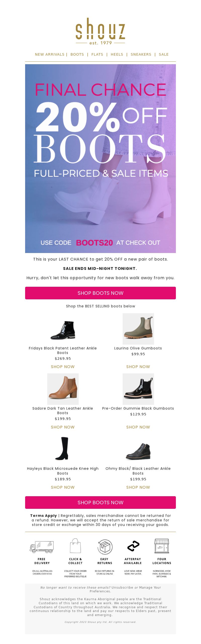The image size is (201, 644).
Task: Click Shop Now under Gummie Black Gumboots
Action: click(138, 427)
